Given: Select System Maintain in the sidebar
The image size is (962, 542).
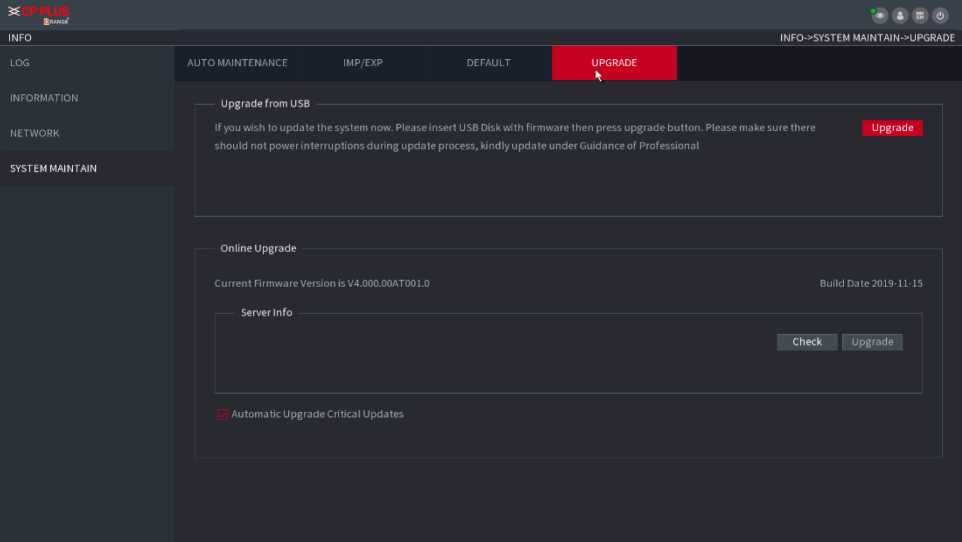Looking at the screenshot, I should coord(54,168).
